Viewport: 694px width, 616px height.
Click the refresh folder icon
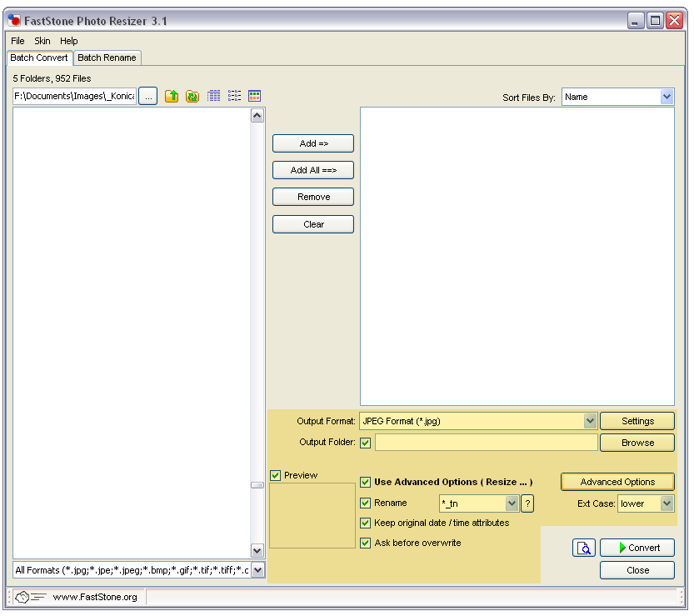pos(192,96)
